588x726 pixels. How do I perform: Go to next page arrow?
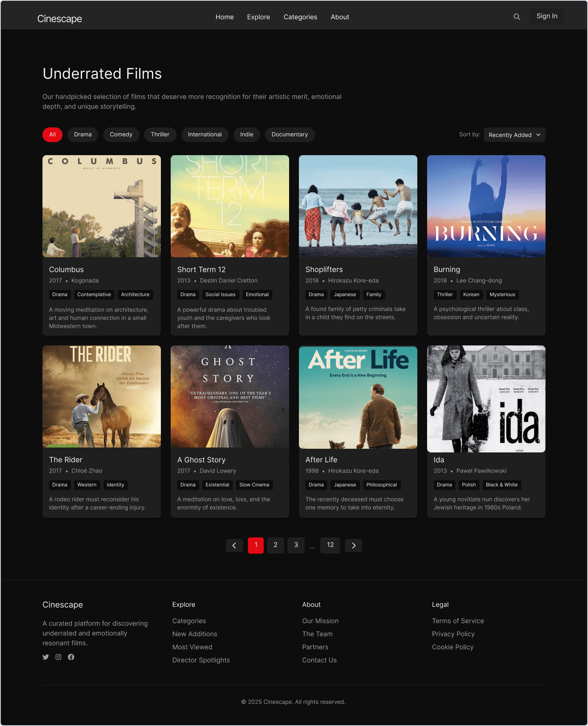tap(354, 546)
